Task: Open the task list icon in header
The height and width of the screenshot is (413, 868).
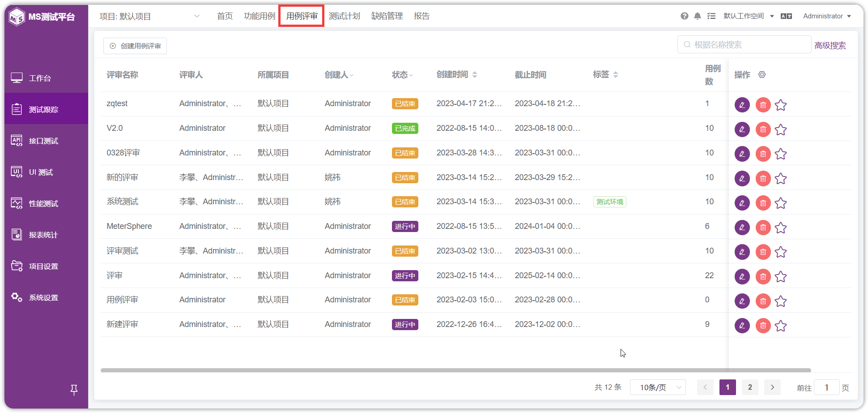Action: point(711,16)
